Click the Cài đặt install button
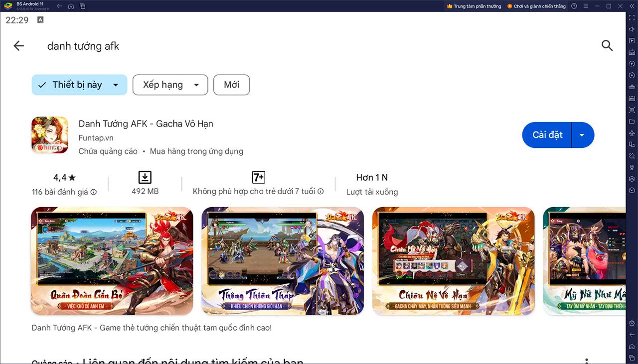Screen dimensions: 638x364 [x=547, y=135]
